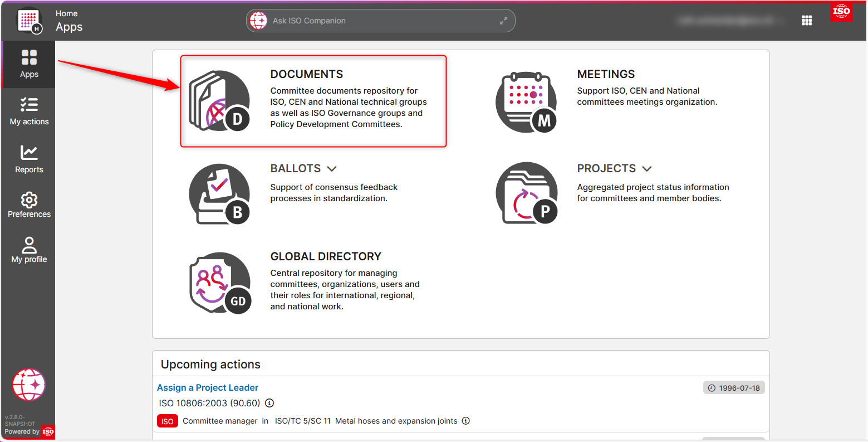Open Preferences gear in sidebar
Image resolution: width=868 pixels, height=442 pixels.
point(29,205)
